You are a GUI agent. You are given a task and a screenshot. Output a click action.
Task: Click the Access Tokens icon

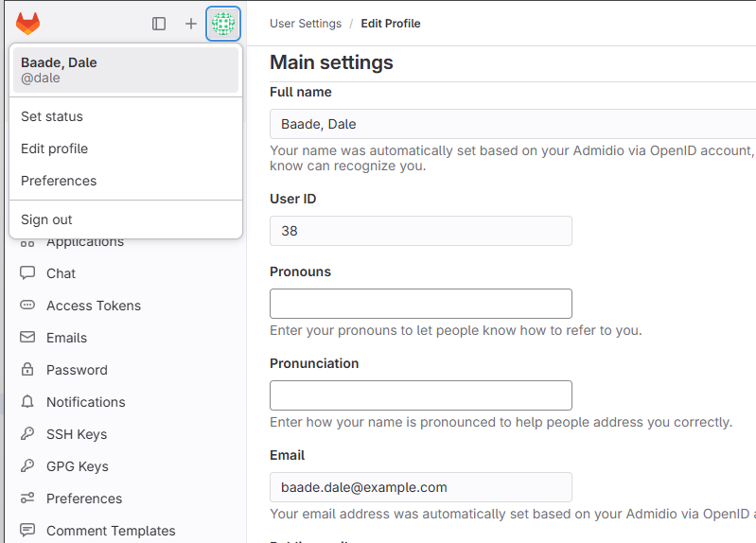(27, 306)
